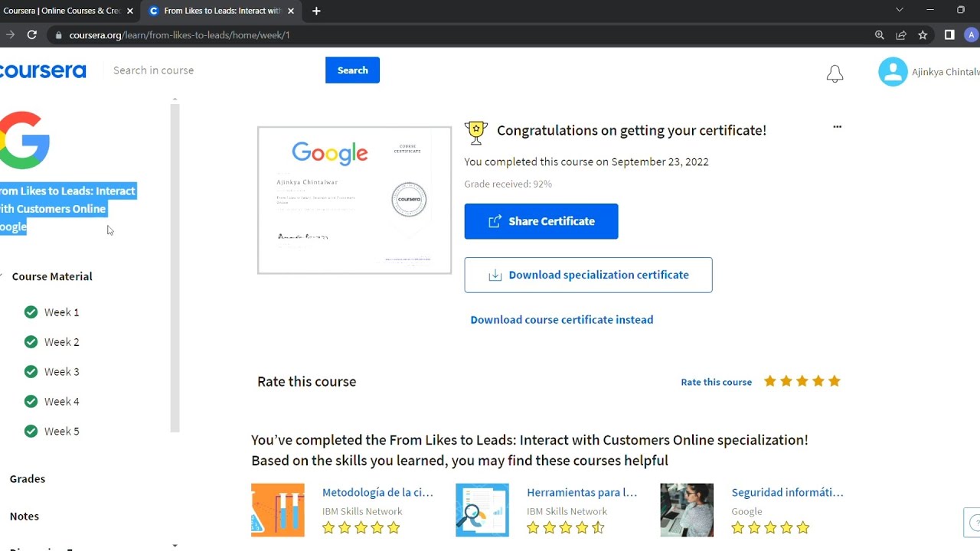Open Week 3 in course material
This screenshot has height=551, width=980.
click(x=61, y=372)
